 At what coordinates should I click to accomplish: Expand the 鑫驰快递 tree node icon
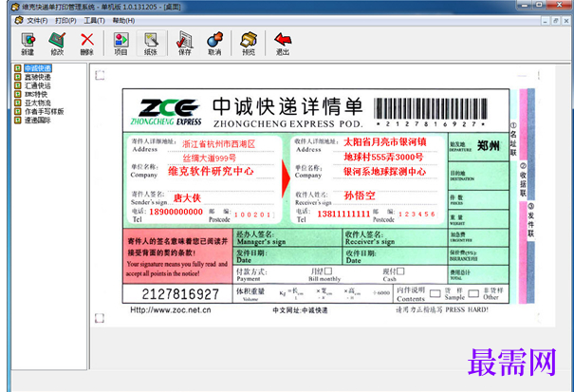(x=18, y=77)
